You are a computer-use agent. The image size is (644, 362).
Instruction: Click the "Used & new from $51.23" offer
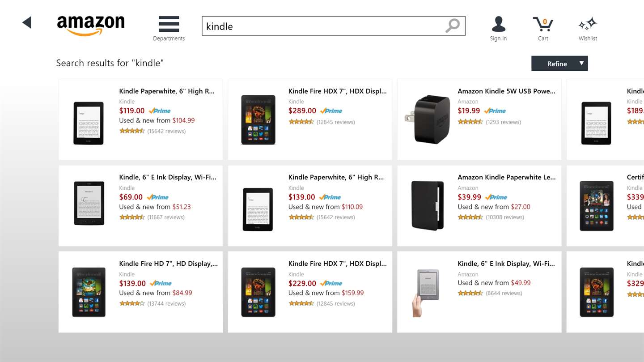pos(155,207)
